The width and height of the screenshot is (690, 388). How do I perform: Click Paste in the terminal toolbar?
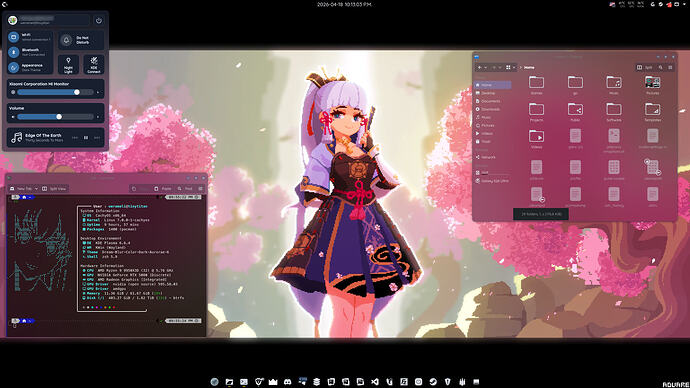coord(163,189)
